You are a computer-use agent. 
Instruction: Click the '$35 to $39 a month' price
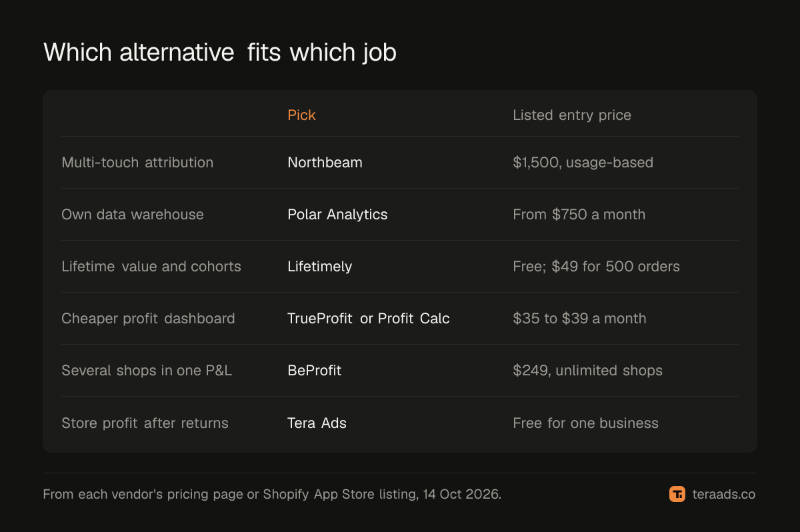(x=579, y=318)
